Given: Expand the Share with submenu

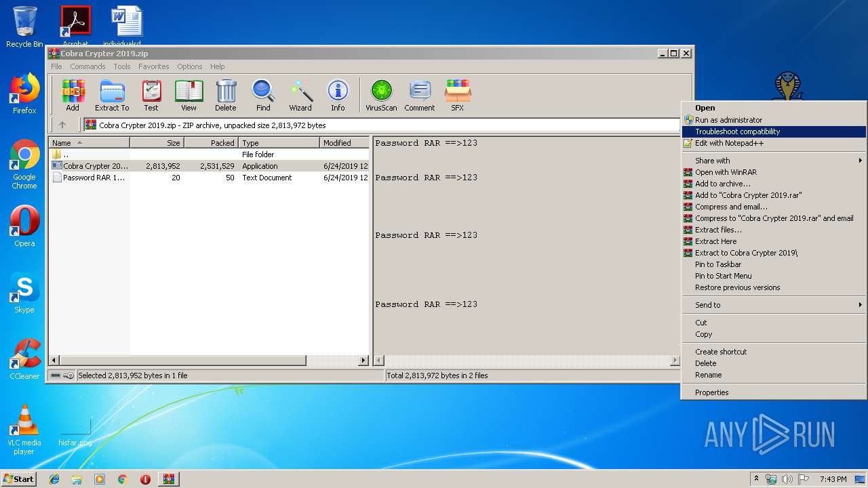Looking at the screenshot, I should tap(774, 161).
